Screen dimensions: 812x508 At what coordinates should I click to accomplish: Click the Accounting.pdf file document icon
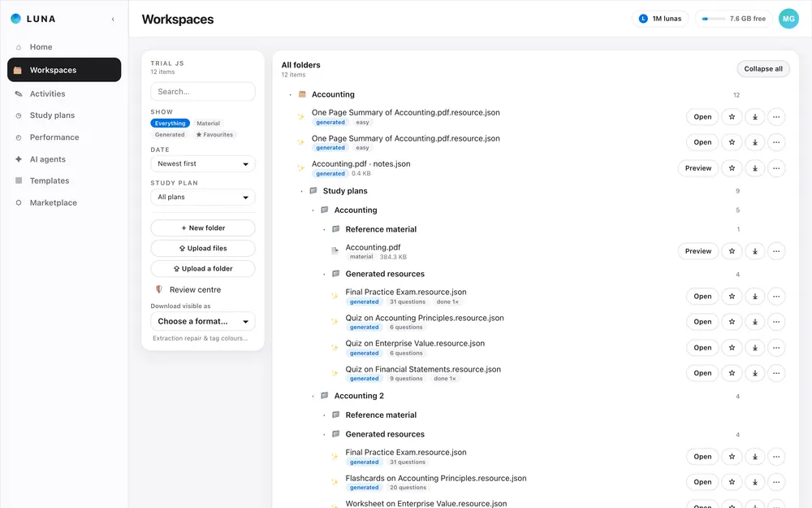click(335, 251)
